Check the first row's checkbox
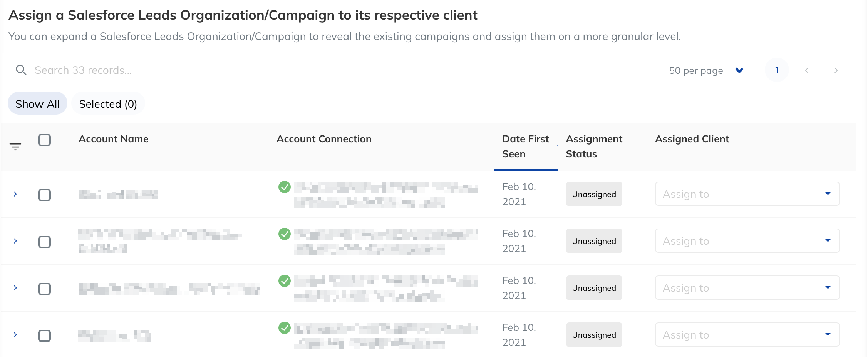This screenshot has width=868, height=357. pyautogui.click(x=45, y=195)
